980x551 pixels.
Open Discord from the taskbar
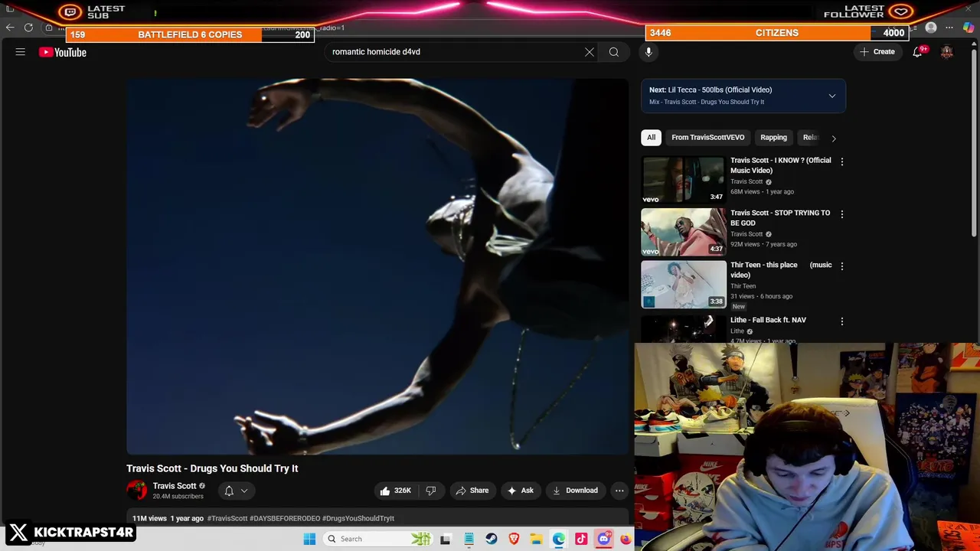[x=603, y=539]
